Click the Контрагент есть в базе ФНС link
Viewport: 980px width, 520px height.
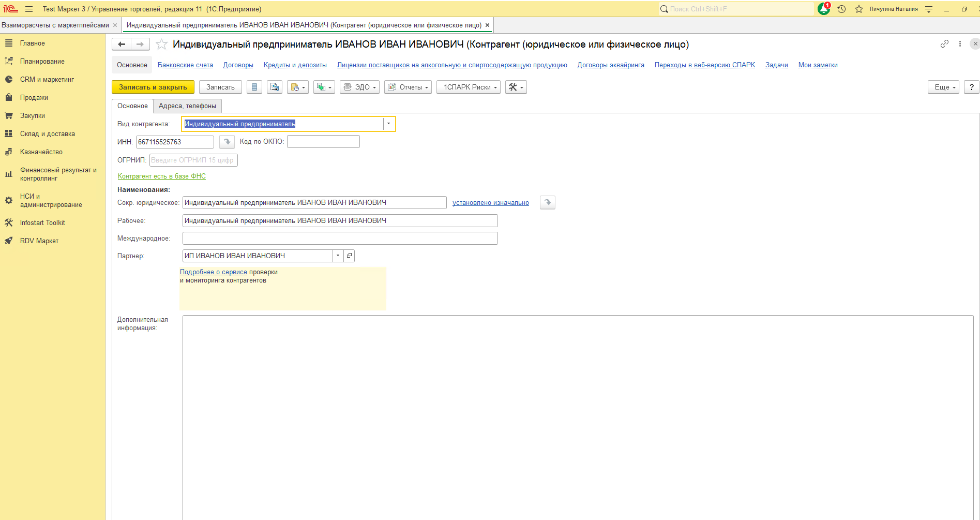point(162,176)
